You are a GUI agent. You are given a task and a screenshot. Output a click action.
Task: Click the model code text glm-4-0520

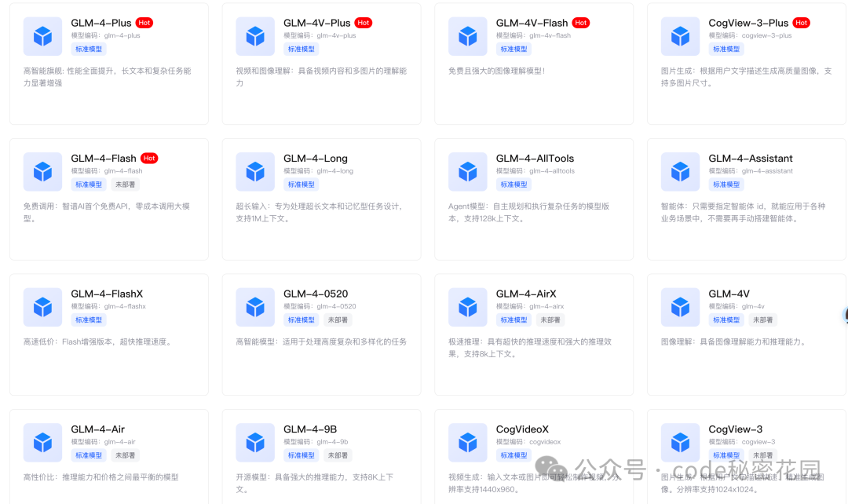click(336, 306)
